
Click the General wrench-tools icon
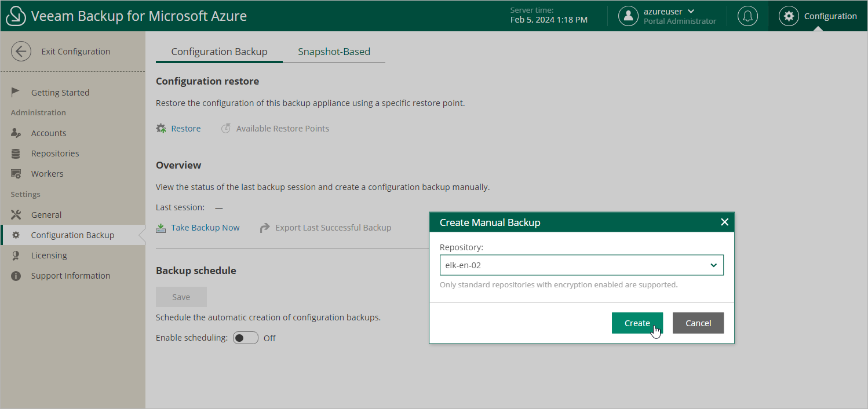pos(16,215)
